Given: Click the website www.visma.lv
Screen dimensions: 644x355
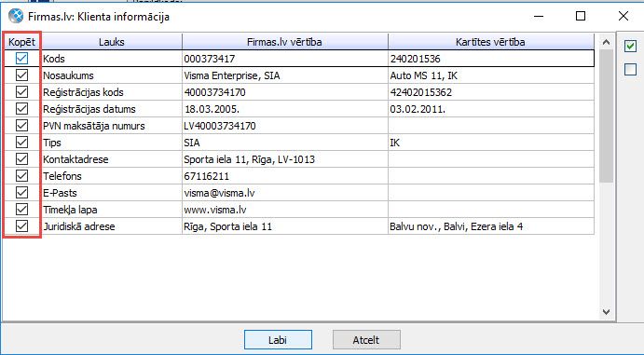Looking at the screenshot, I should click(x=215, y=210).
